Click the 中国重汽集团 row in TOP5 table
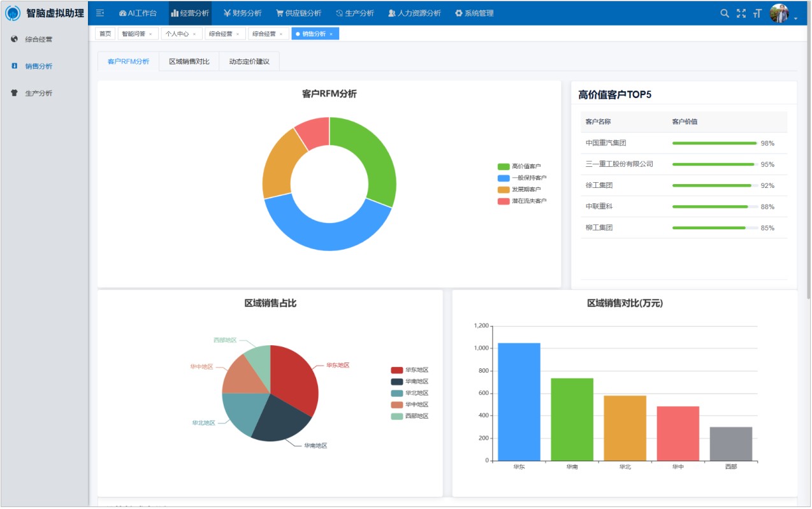 (x=683, y=143)
